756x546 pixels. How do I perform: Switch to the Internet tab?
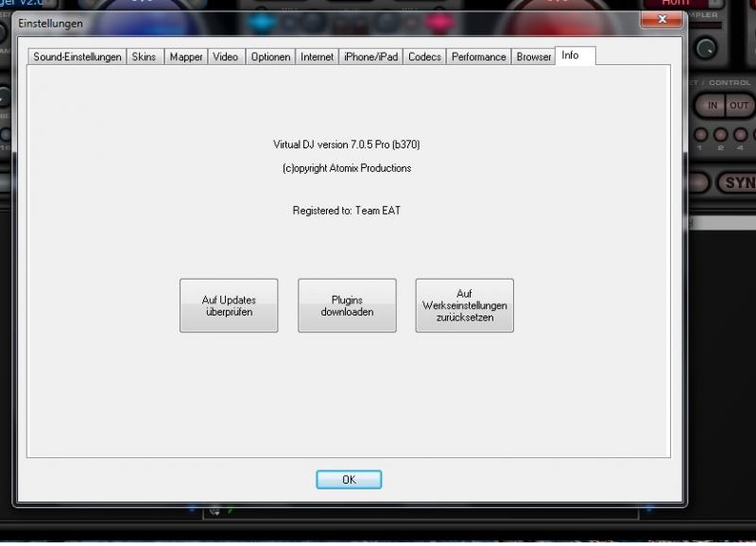317,57
